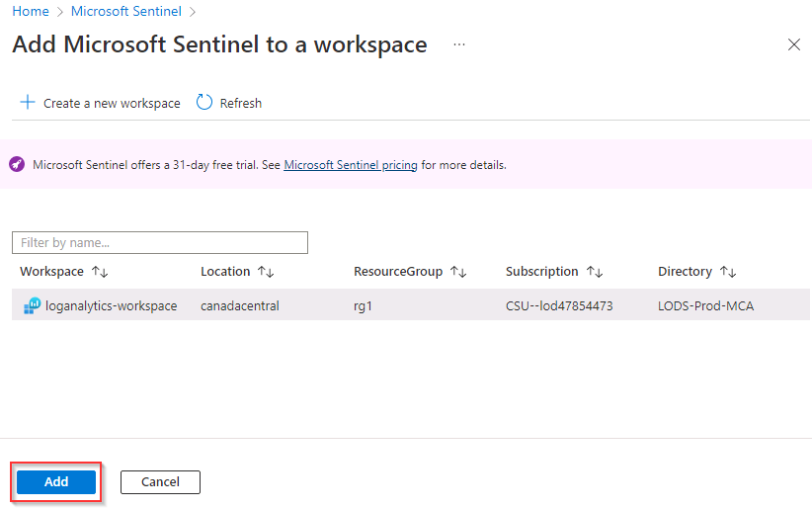812x509 pixels.
Task: Sort by Workspace column arrows
Action: click(x=100, y=272)
